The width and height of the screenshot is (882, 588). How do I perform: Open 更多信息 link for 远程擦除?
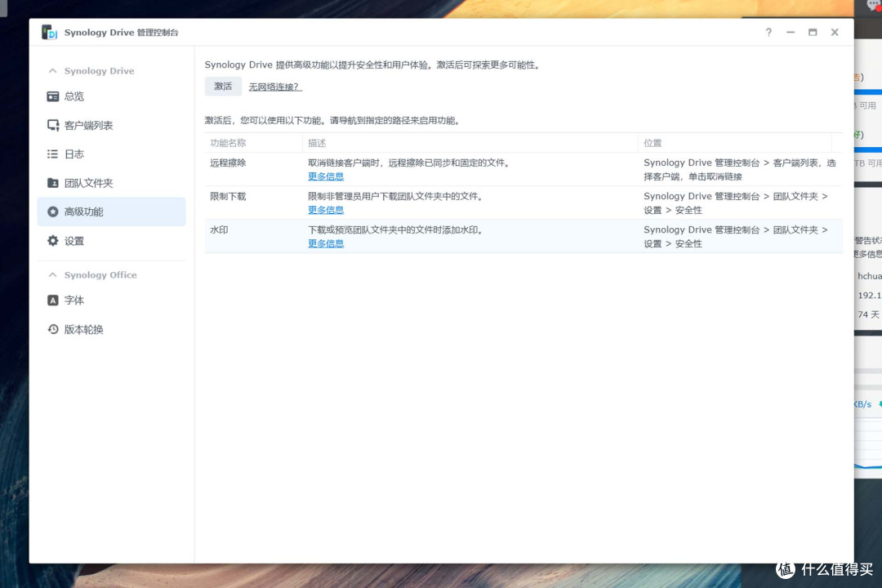click(x=326, y=176)
